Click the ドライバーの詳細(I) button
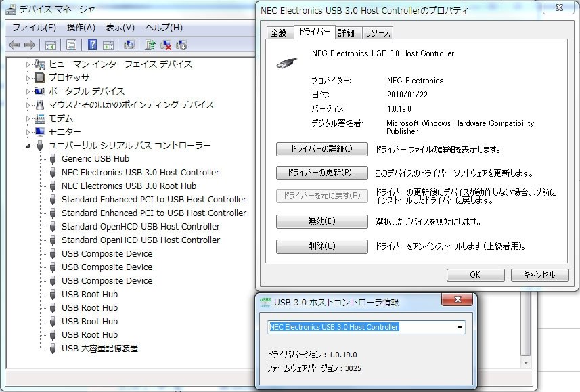The height and width of the screenshot is (392, 580). click(322, 149)
